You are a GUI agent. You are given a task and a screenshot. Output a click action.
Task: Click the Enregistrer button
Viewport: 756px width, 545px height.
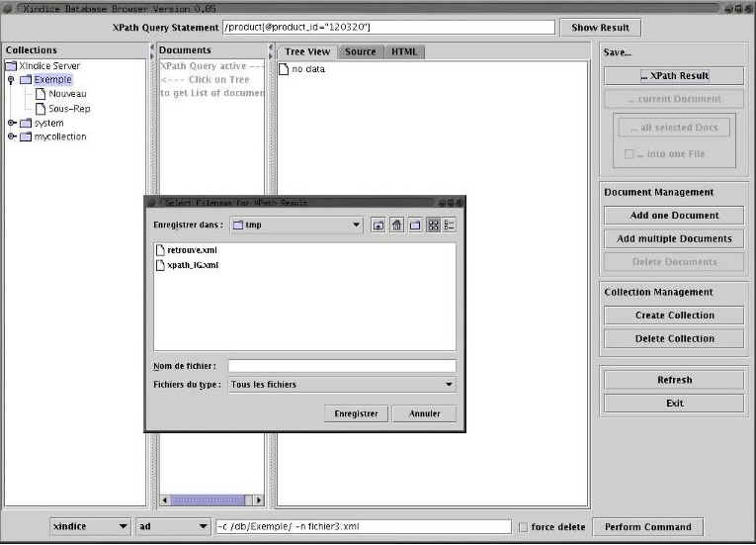pyautogui.click(x=356, y=414)
